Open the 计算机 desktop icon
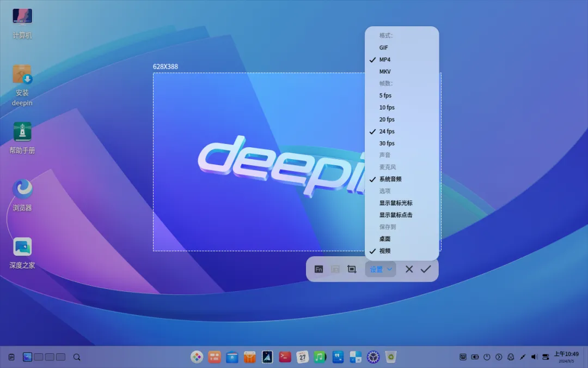 22,23
